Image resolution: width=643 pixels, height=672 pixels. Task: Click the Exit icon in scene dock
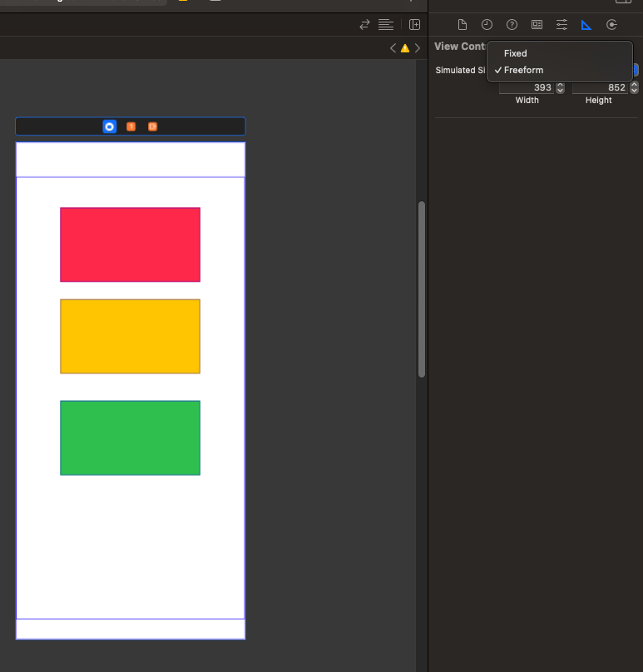(x=152, y=126)
